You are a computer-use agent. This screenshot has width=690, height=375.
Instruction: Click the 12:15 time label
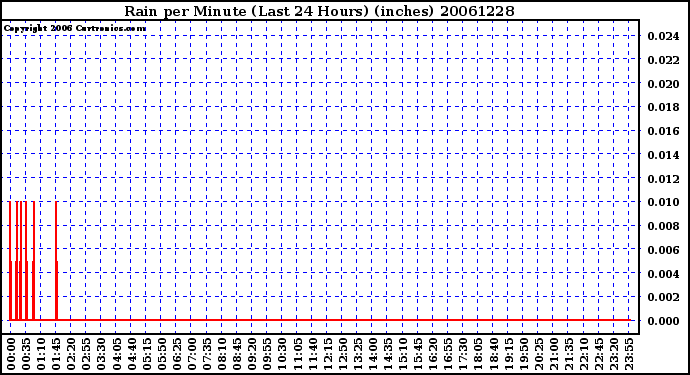click(327, 354)
